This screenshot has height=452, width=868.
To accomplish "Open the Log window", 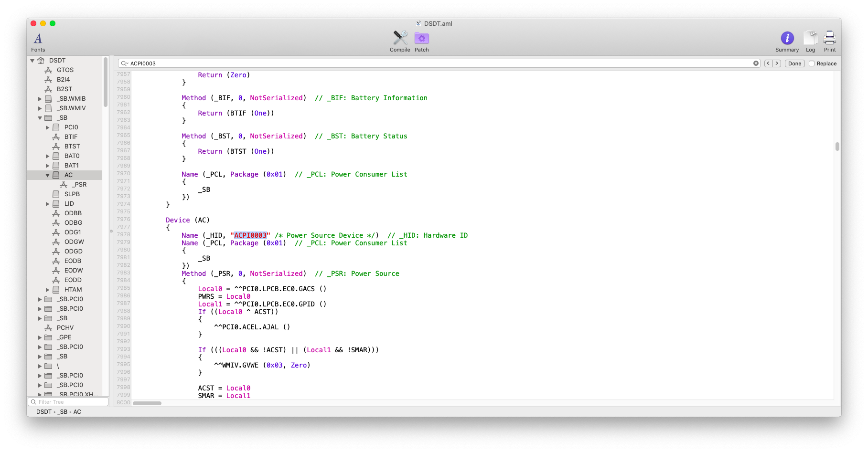I will click(x=810, y=39).
